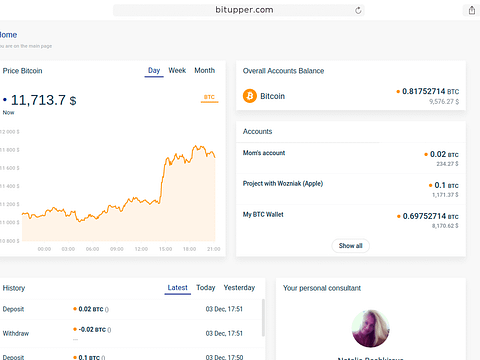
Task: Toggle the BTC chart series legend
Action: (209, 98)
